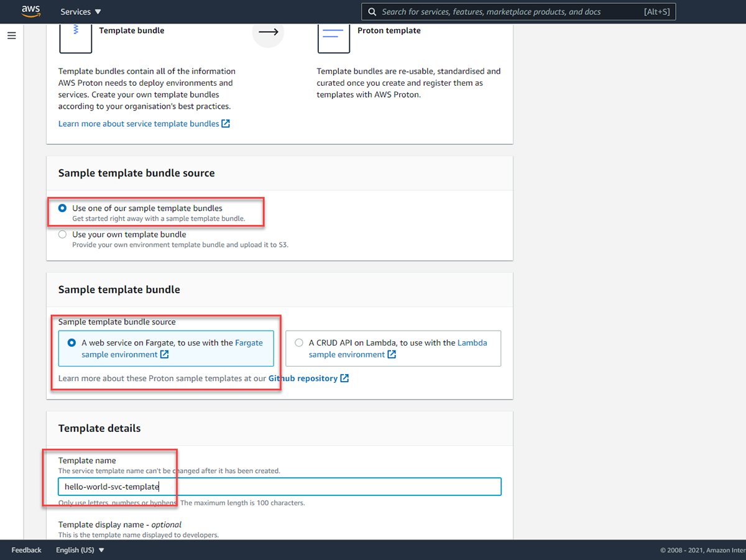Click the Template bundle diagram icon
Image resolution: width=746 pixels, height=560 pixels.
pos(75,37)
